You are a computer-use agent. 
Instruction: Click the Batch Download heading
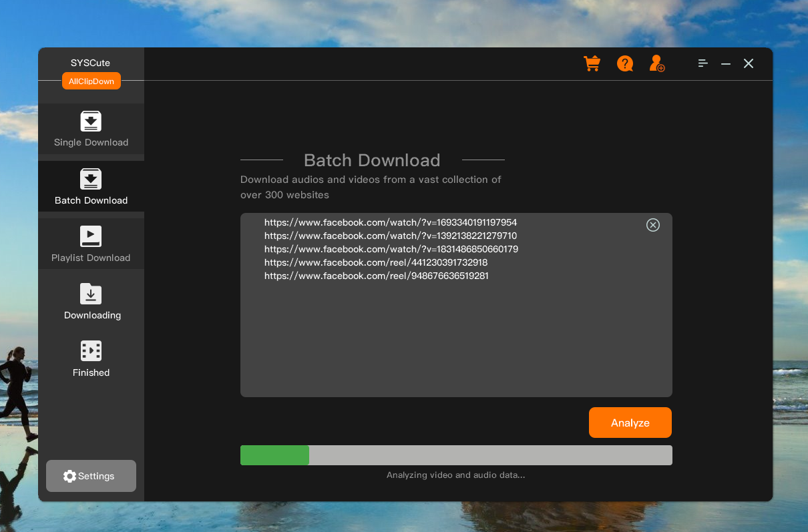[x=372, y=160]
